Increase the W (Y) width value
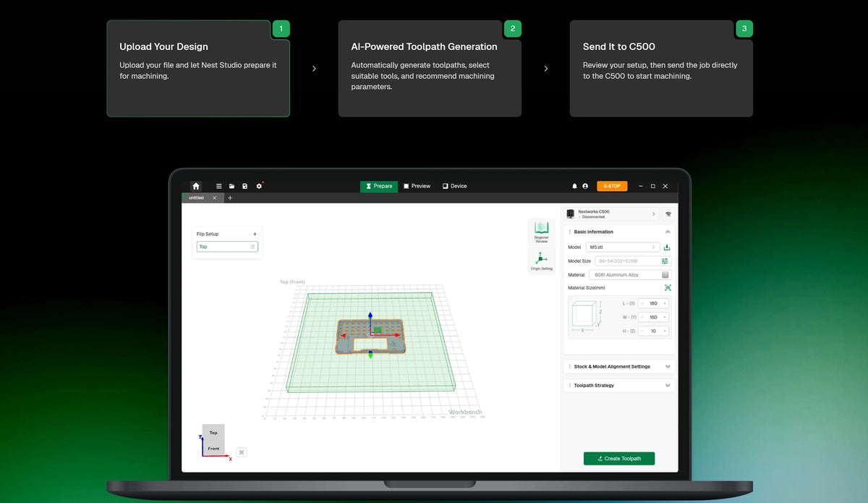The height and width of the screenshot is (503, 868). tap(665, 317)
